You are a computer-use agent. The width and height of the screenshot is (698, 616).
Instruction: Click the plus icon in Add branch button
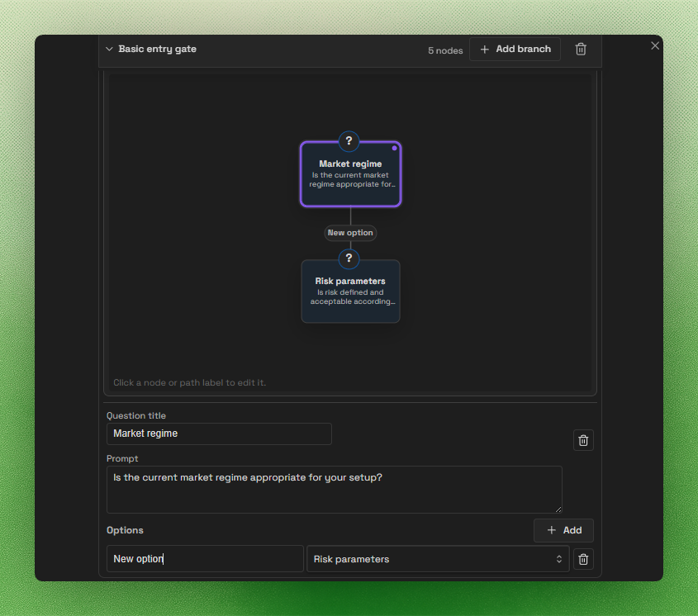click(x=485, y=49)
